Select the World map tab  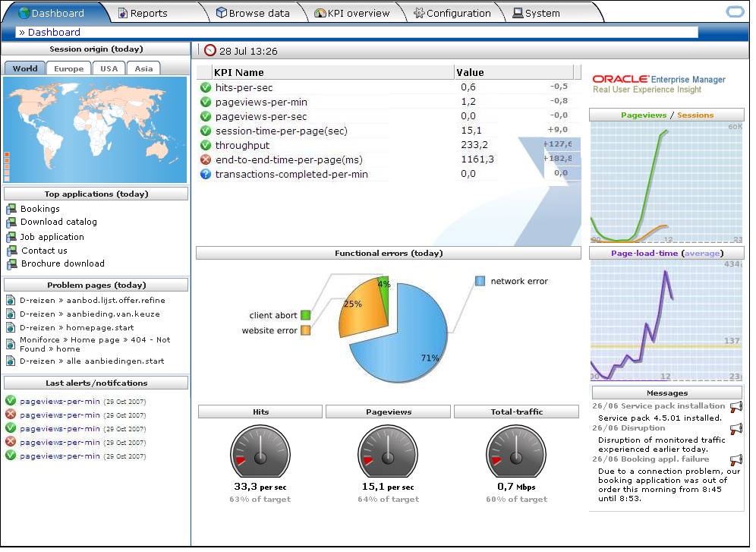pyautogui.click(x=24, y=68)
